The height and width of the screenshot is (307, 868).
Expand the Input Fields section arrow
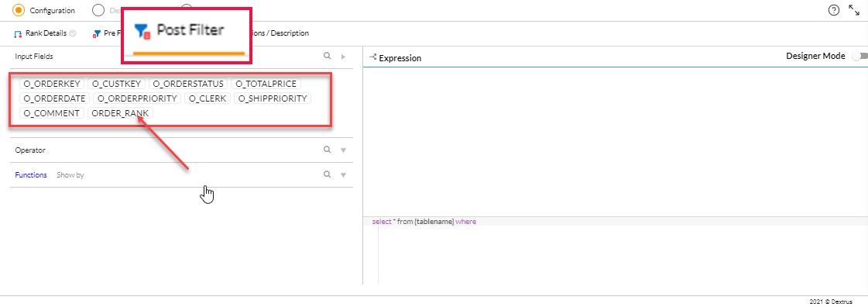point(343,57)
